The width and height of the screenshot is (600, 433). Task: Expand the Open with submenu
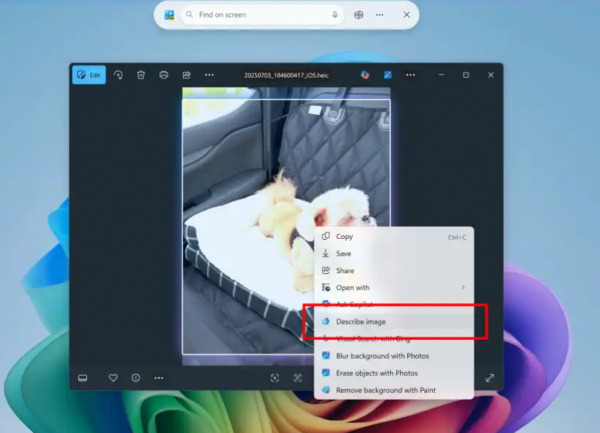click(x=394, y=288)
